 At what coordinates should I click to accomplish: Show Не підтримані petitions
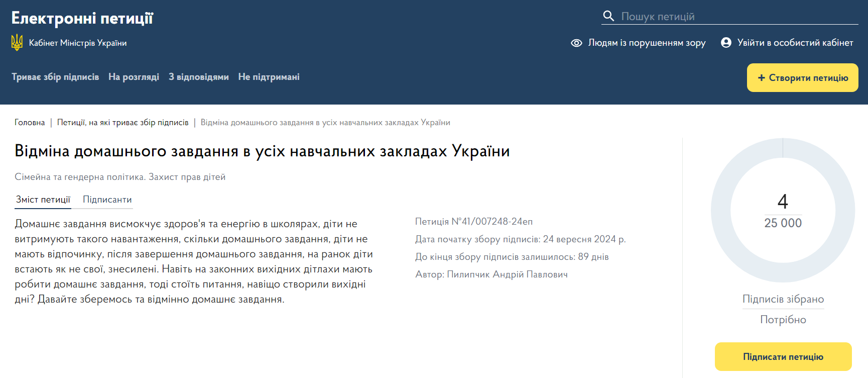click(269, 77)
